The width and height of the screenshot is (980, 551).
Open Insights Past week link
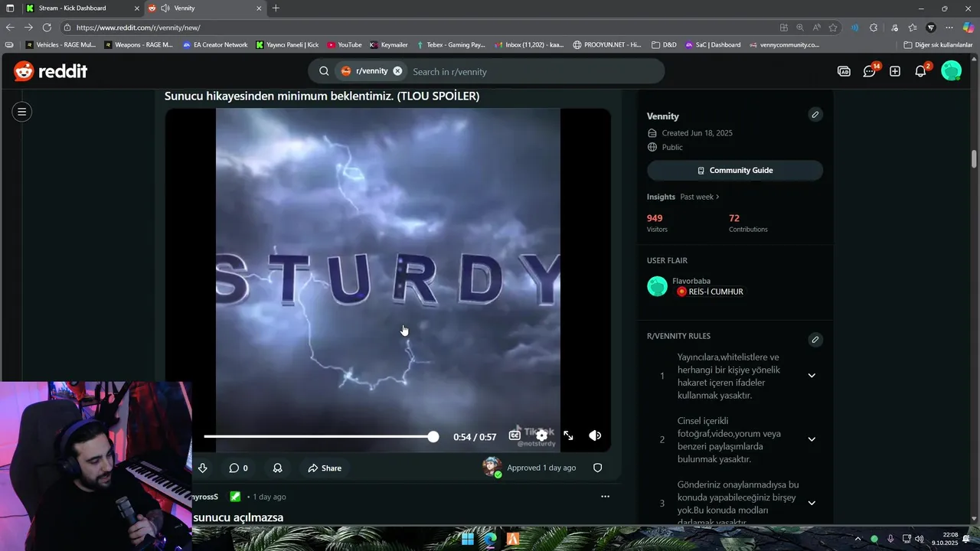700,197
